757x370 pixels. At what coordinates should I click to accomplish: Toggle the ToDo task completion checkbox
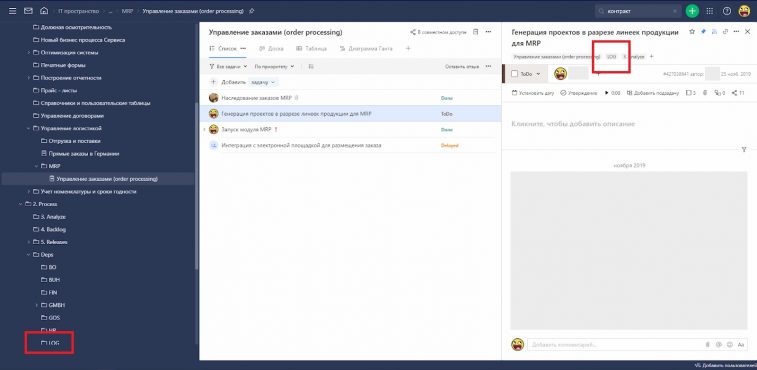click(514, 74)
